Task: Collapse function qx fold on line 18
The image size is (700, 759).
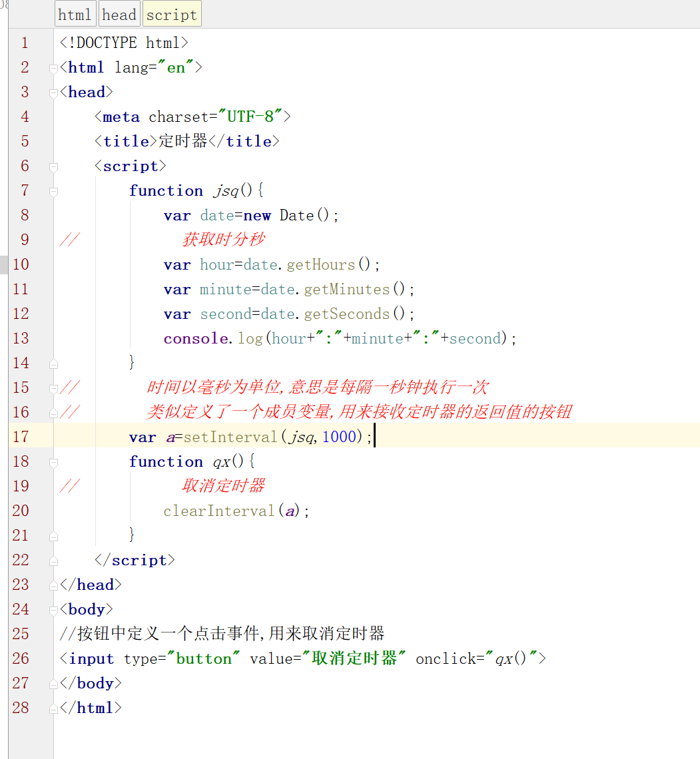Action: (x=54, y=463)
